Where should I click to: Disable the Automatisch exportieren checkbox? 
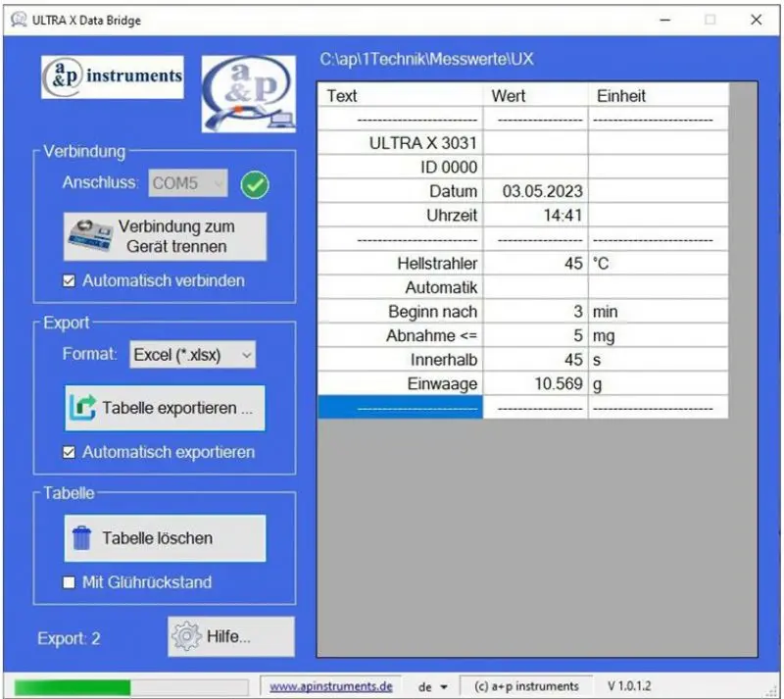click(69, 452)
